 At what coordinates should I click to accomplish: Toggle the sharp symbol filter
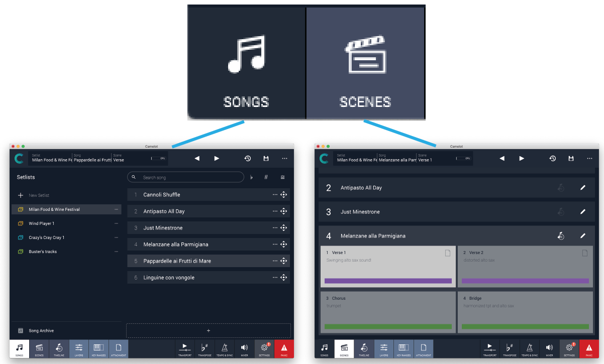[266, 177]
